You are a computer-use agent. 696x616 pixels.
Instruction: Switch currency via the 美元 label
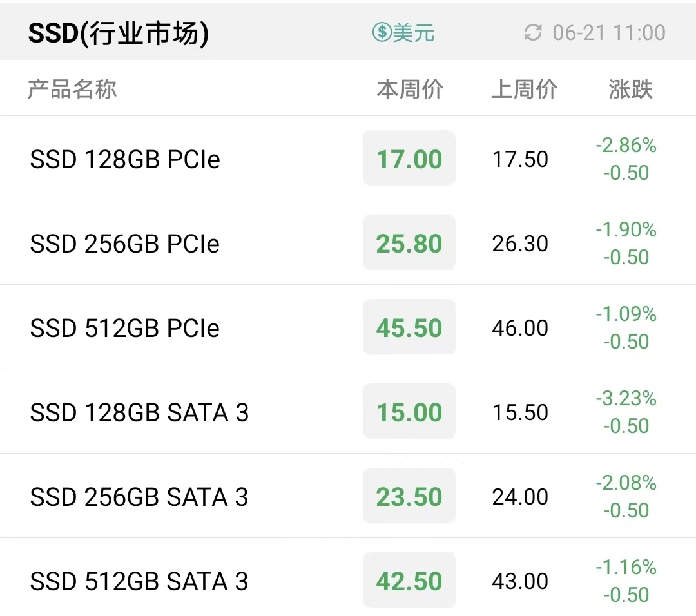click(x=413, y=32)
